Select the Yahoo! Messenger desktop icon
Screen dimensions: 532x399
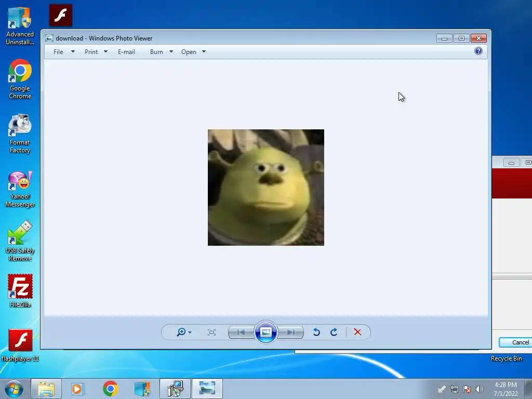pyautogui.click(x=20, y=189)
